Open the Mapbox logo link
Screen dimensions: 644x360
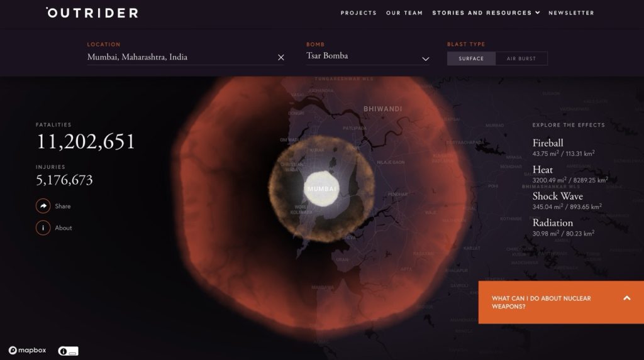(27, 350)
